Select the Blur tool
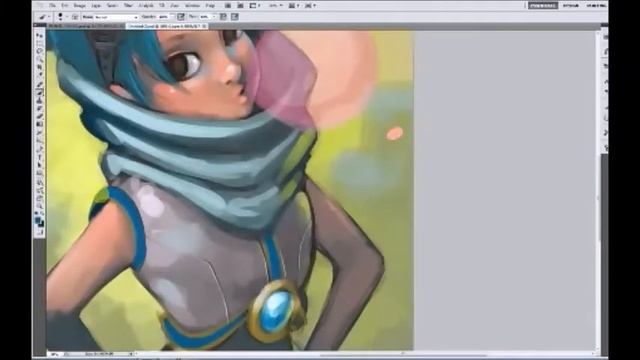This screenshot has height=360, width=640. point(39,132)
